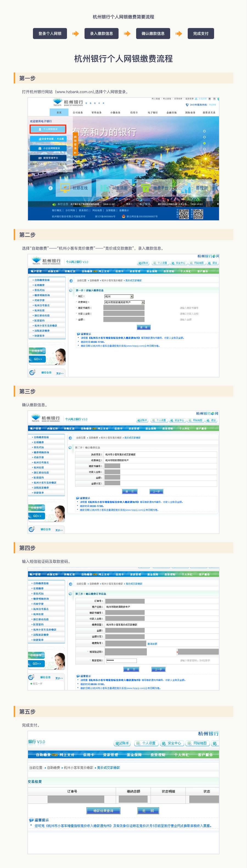
Task: Click the 24小时服务热线 phone icon
Action: coord(187,105)
